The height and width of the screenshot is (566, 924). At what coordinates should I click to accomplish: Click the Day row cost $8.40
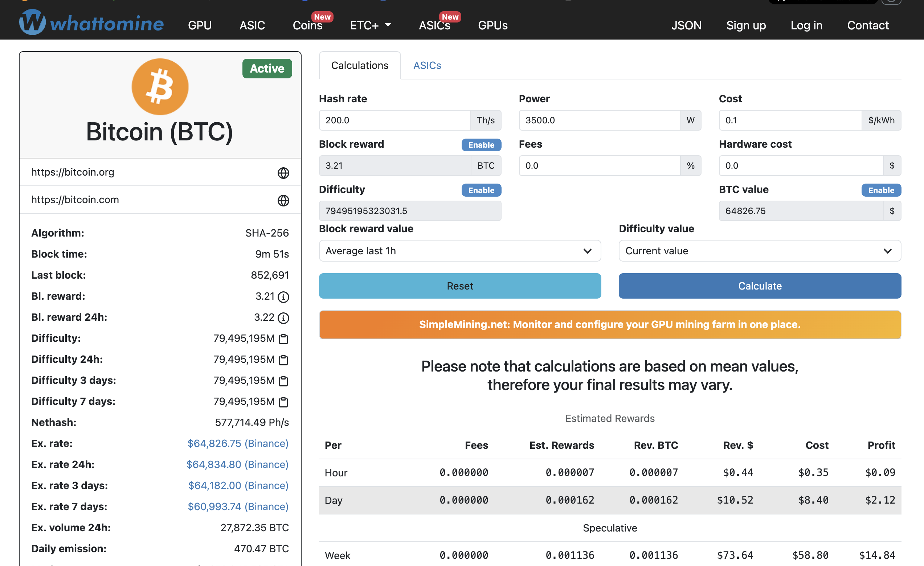pyautogui.click(x=813, y=500)
